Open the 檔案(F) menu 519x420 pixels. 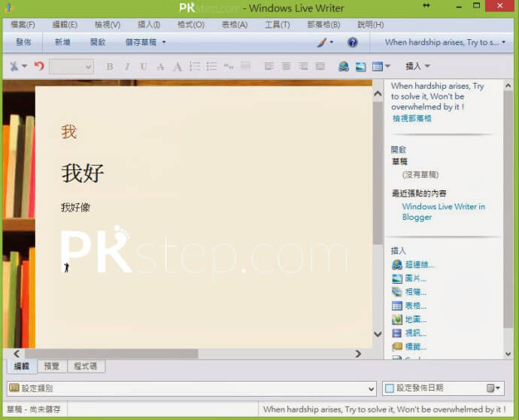click(23, 25)
